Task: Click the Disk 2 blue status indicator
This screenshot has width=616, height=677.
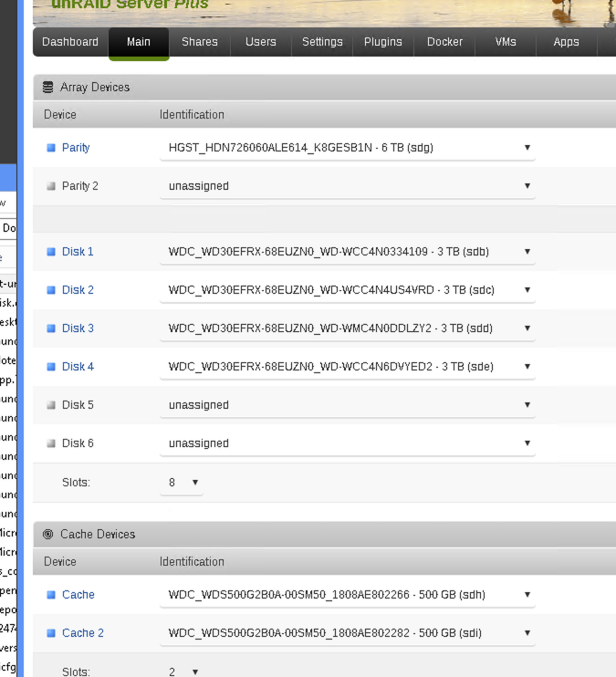Action: pyautogui.click(x=51, y=290)
